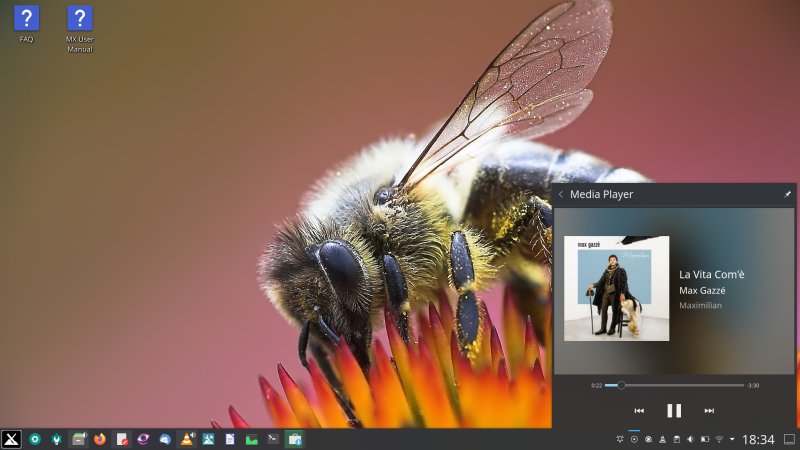Viewport: 800px width, 450px height.
Task: Pause the current track
Action: pyautogui.click(x=674, y=411)
